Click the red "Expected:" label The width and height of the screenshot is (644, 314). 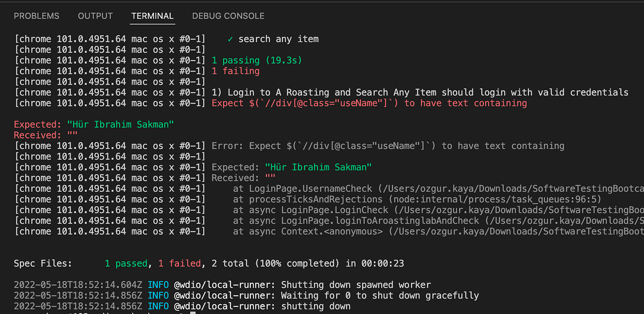click(x=38, y=124)
